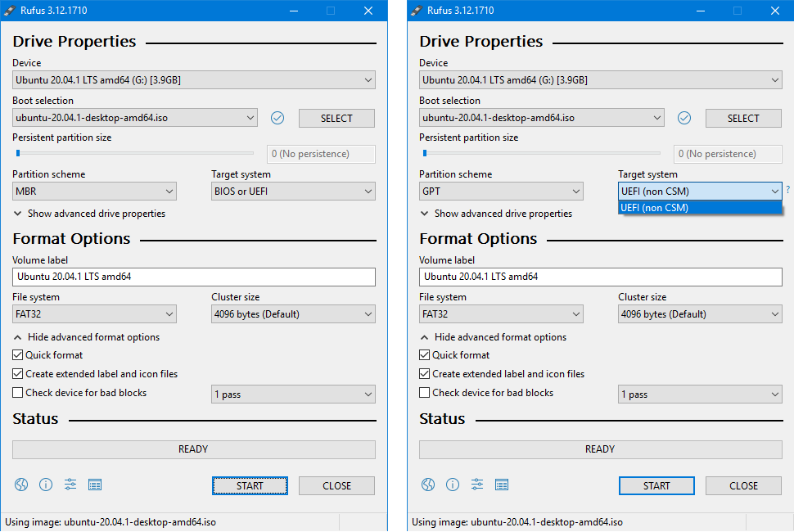
Task: Open File system dropdown in right window
Action: point(501,313)
